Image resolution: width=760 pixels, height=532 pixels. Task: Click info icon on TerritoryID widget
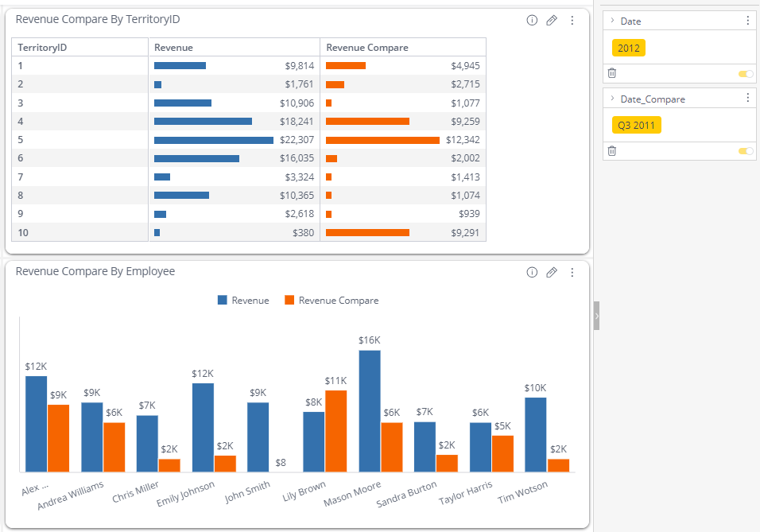pyautogui.click(x=532, y=21)
